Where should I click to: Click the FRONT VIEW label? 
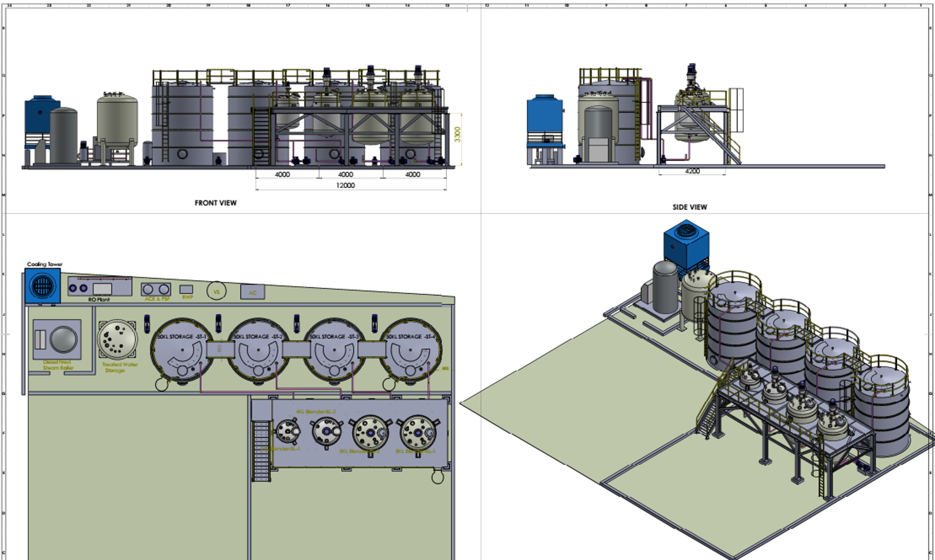click(215, 203)
